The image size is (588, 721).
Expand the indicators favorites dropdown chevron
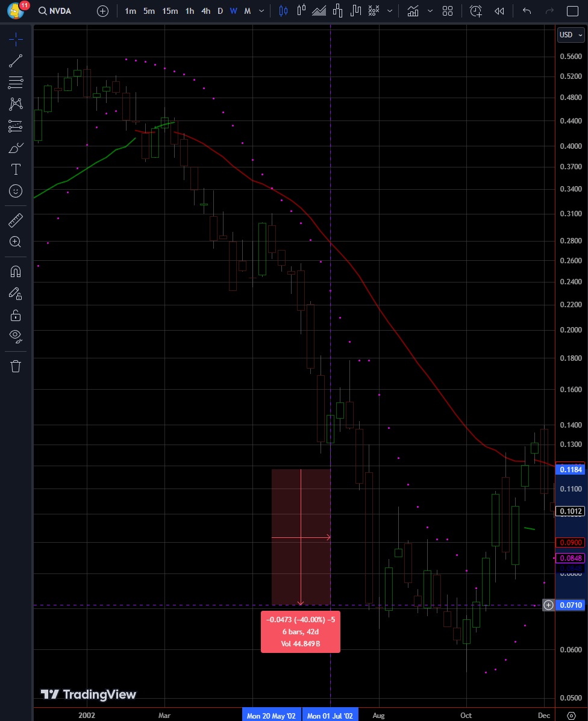point(430,11)
